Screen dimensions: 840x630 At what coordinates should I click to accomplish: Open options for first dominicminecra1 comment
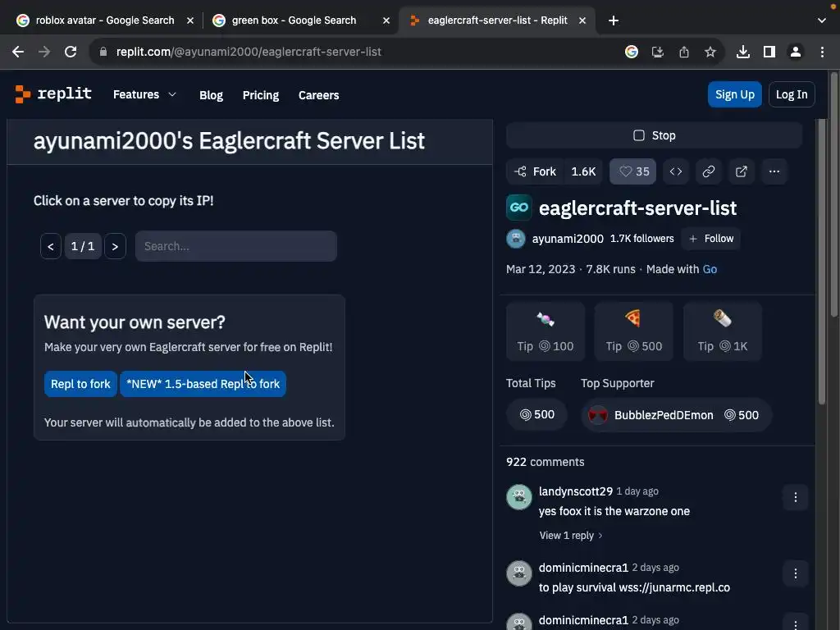coord(795,573)
